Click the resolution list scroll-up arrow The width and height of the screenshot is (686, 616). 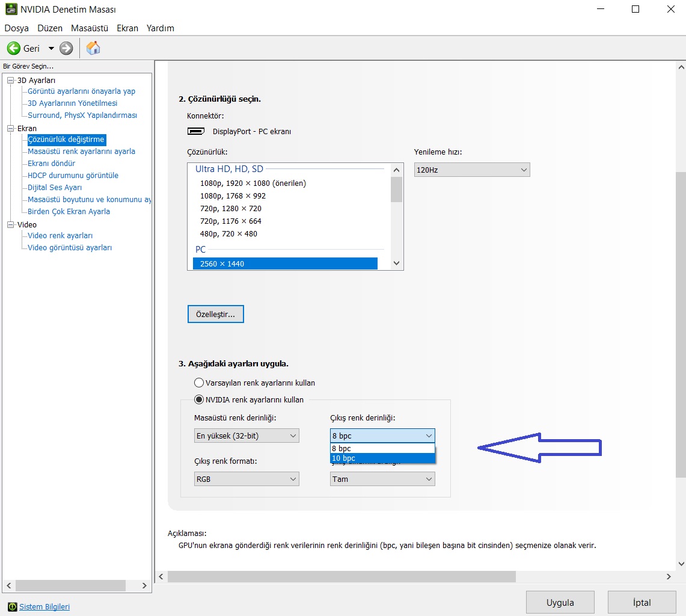(396, 170)
